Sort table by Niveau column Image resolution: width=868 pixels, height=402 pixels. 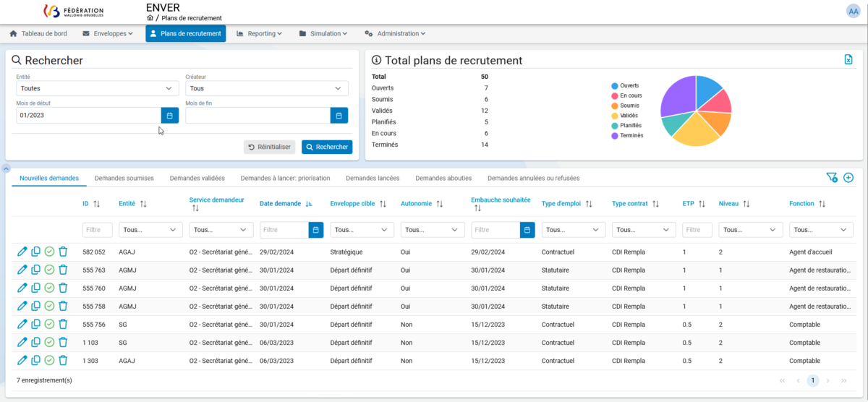[x=746, y=204]
